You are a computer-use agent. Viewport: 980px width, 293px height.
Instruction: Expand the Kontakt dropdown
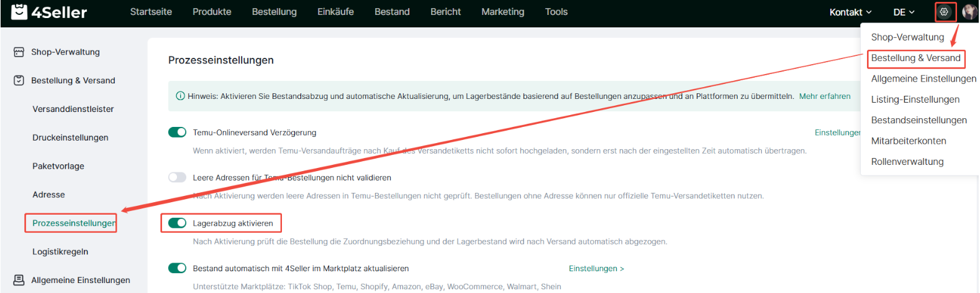coord(850,12)
